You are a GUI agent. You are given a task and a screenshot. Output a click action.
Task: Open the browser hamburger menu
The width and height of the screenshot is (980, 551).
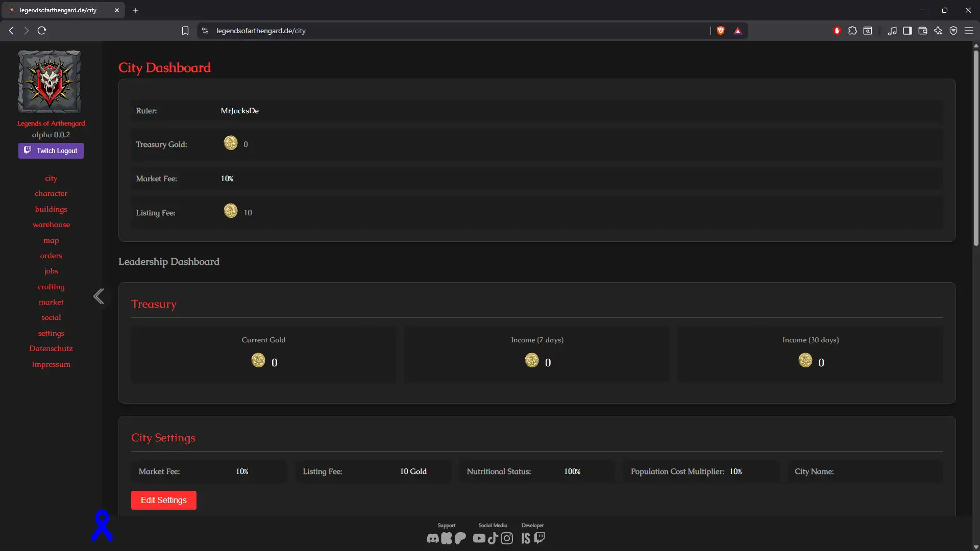tap(968, 31)
